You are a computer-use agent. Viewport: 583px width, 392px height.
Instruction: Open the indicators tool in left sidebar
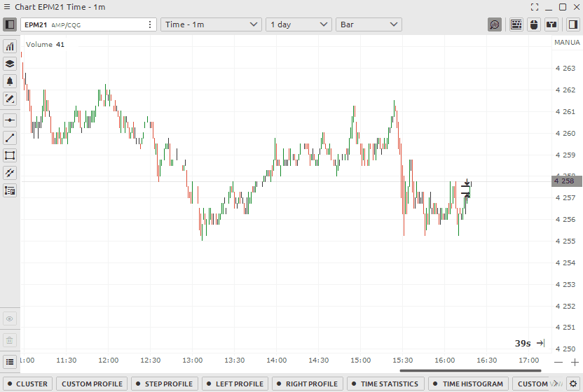pyautogui.click(x=10, y=47)
